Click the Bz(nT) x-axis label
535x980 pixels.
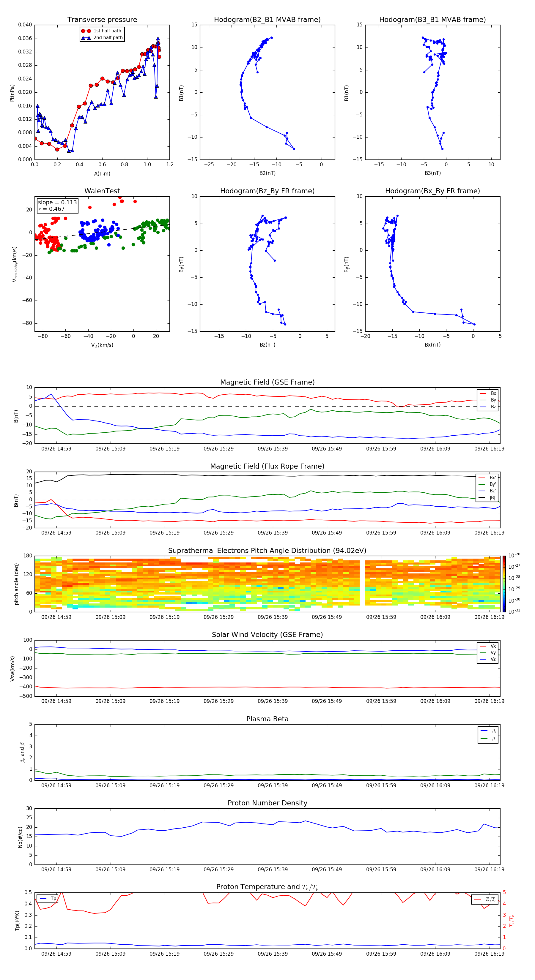point(267,345)
